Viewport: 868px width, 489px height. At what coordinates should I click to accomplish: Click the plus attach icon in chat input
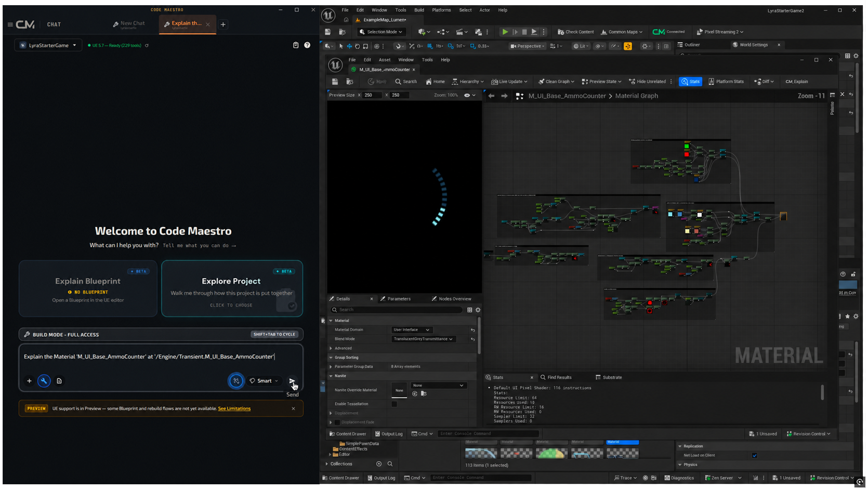[x=29, y=381]
